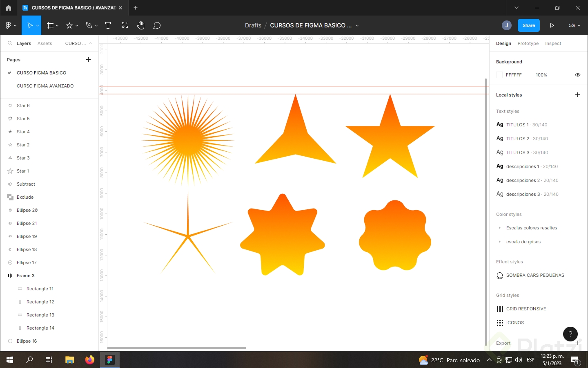This screenshot has width=588, height=368.
Task: Open Drafts from the breadcrumb
Action: point(253,25)
